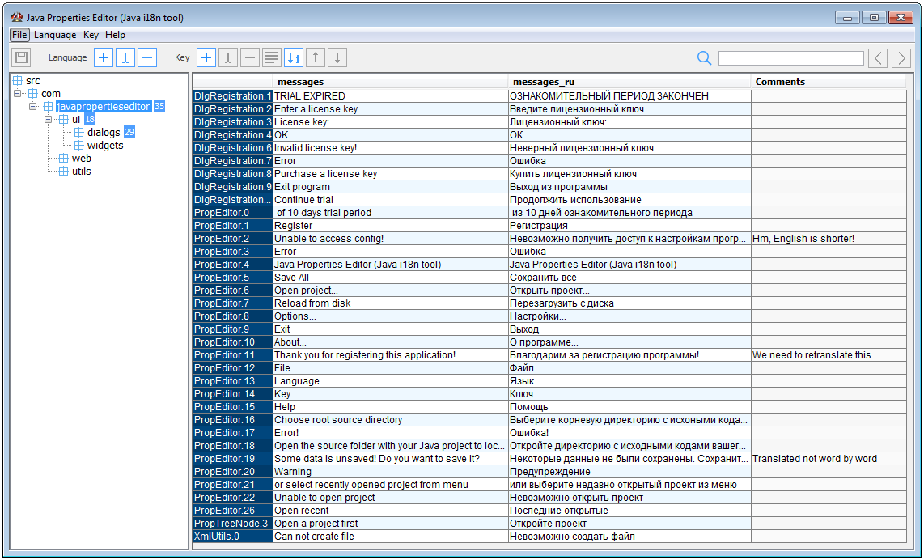Remove language with the blue minus button
Screen dimensions: 924x560
146,57
